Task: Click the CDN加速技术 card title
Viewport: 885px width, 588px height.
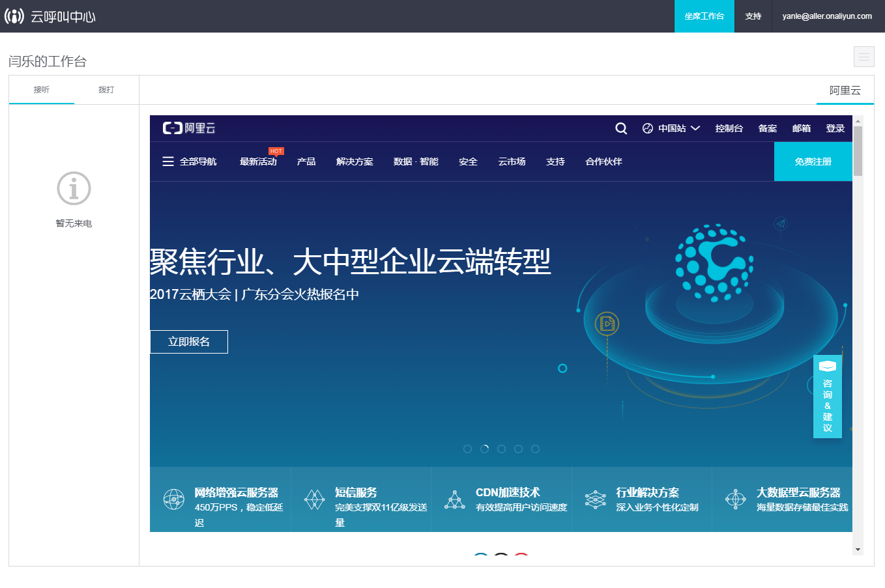Action: pyautogui.click(x=508, y=492)
